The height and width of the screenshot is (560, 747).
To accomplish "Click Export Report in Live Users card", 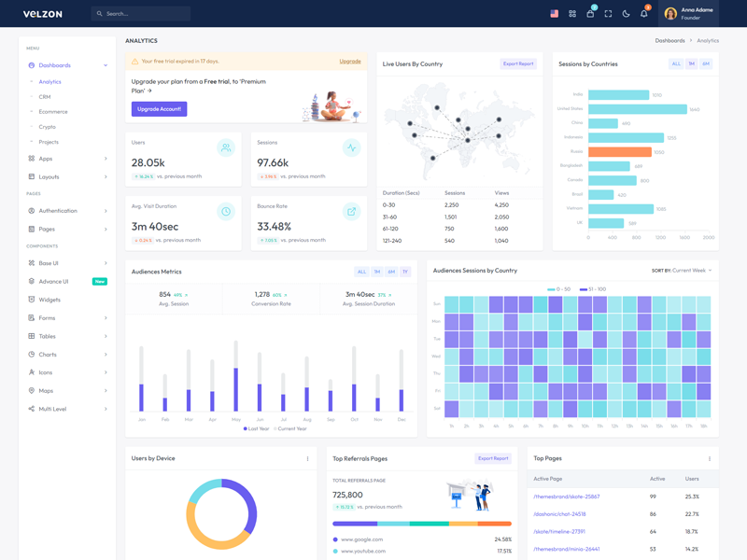I will pyautogui.click(x=518, y=63).
